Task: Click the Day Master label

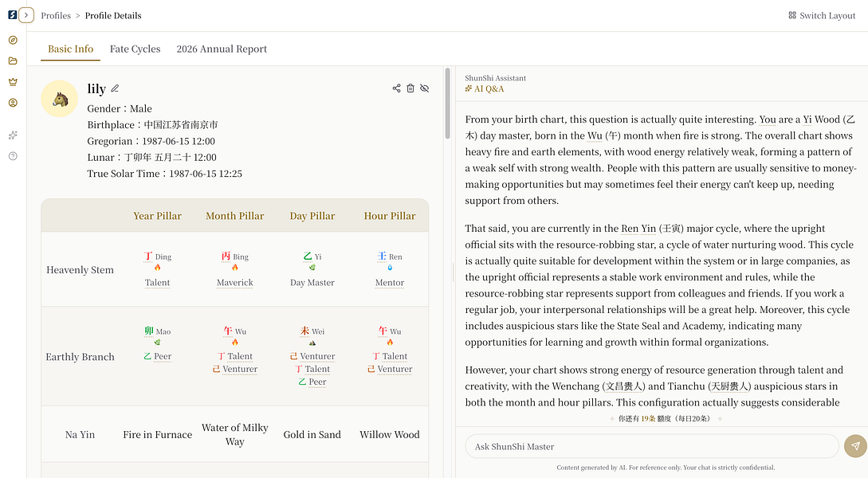Action: coord(312,283)
